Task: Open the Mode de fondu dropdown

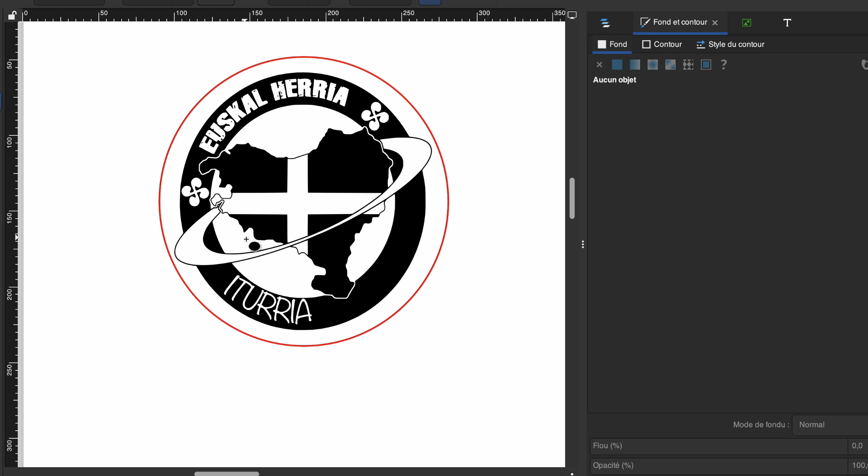Action: 829,424
